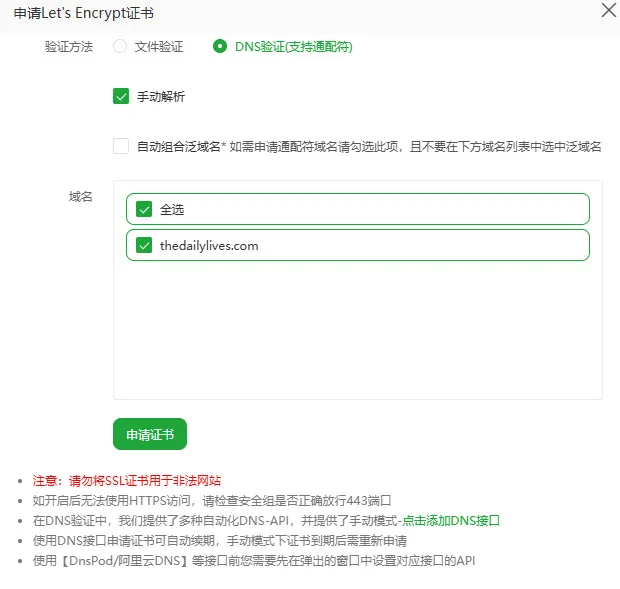Click the 域名 field label

pos(81,196)
